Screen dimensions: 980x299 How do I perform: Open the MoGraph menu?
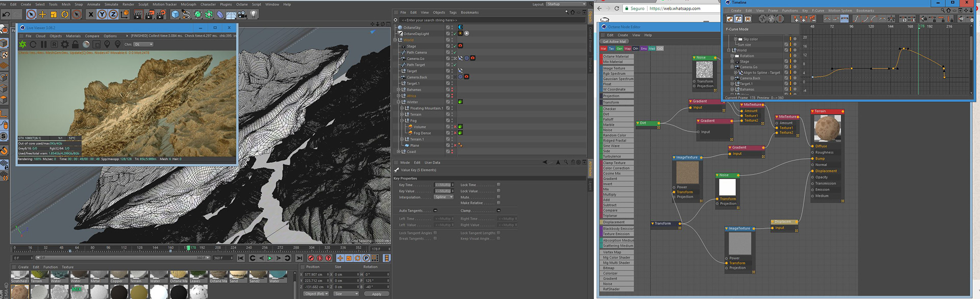tap(188, 4)
